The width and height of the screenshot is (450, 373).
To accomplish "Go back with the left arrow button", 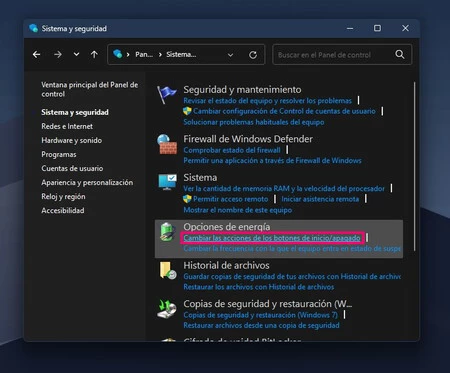I will click(x=37, y=54).
